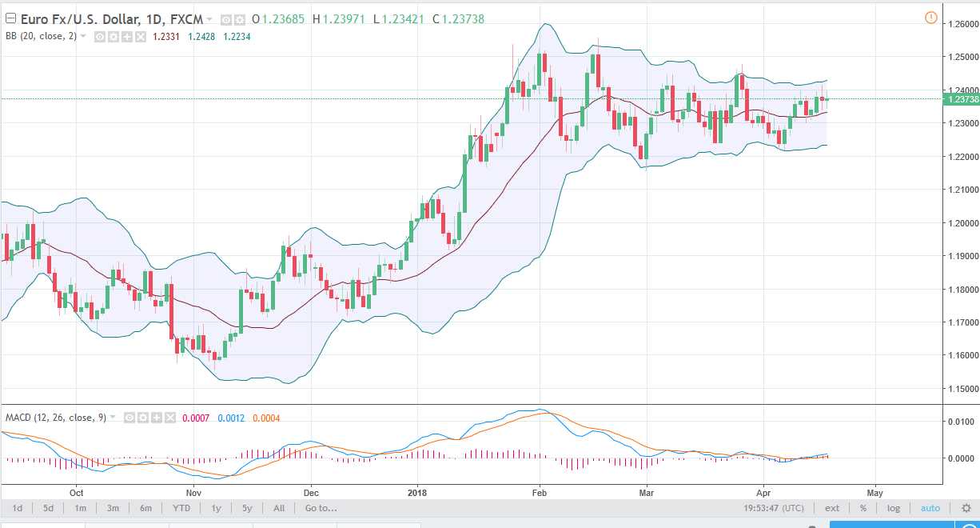
Task: Hide the MACD indicator with the eye icon
Action: (129, 418)
